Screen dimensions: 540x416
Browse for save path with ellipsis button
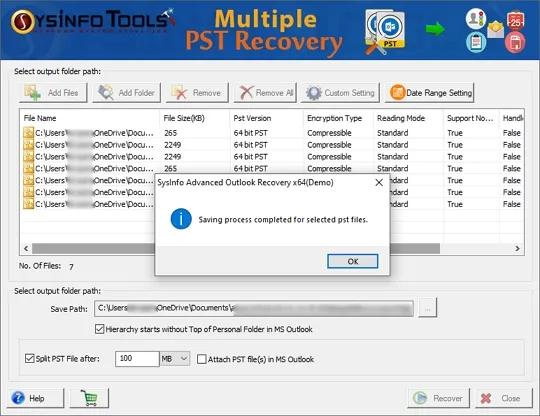tap(428, 308)
